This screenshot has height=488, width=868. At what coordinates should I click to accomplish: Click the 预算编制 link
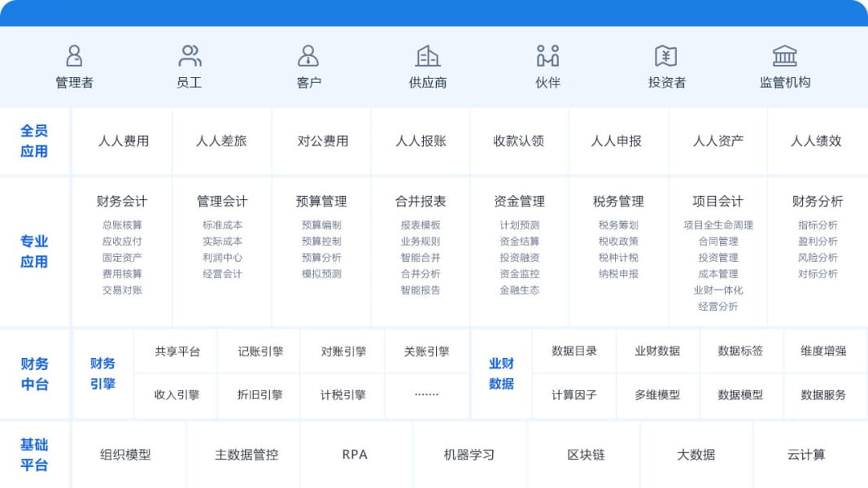click(x=321, y=225)
